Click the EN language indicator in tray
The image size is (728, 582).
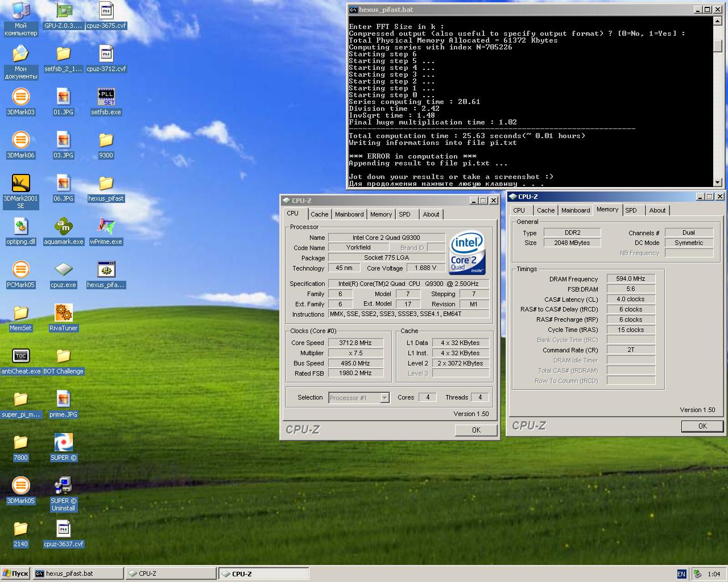681,574
